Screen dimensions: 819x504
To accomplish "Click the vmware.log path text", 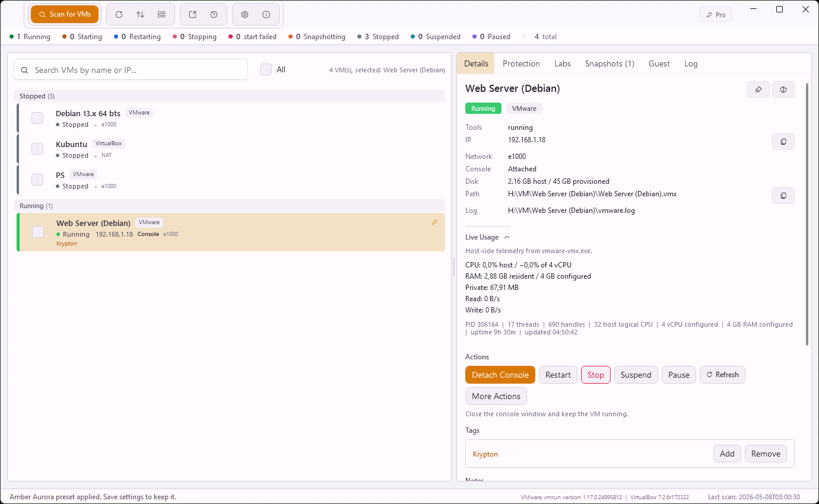I will point(572,210).
